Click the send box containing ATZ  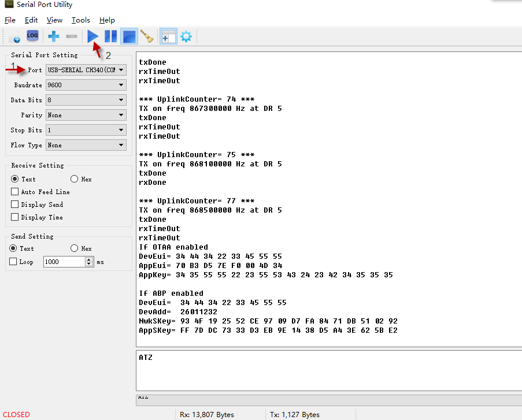click(329, 370)
